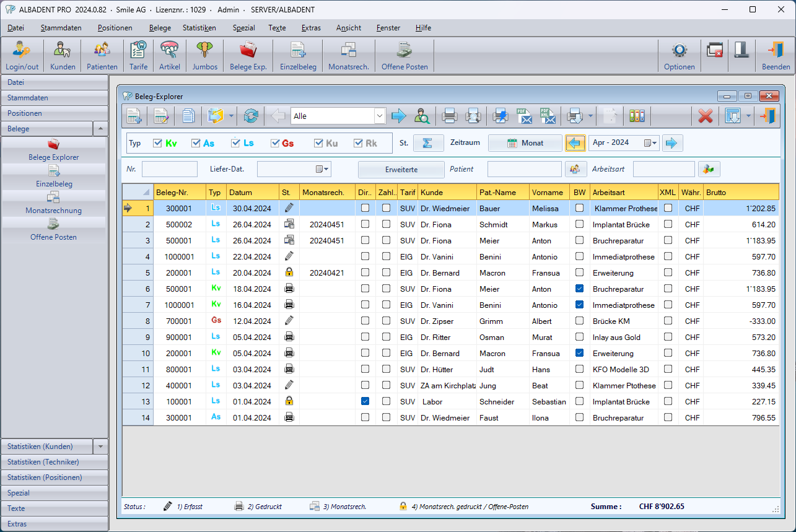Screen dimensions: 796x532
Task: Click the Monat period button
Action: tap(525, 143)
